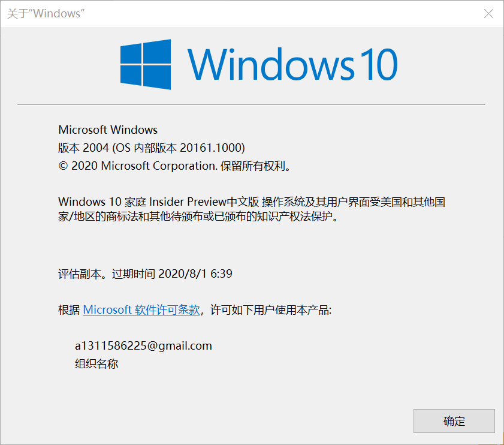The width and height of the screenshot is (504, 445).
Task: Click the 版本 2004 version text
Action: 83,148
